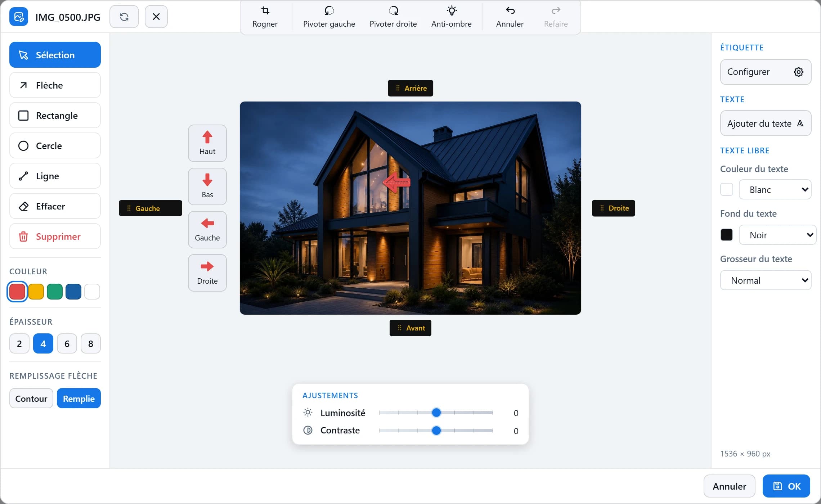Pick the white color swatch
The height and width of the screenshot is (504, 821).
92,292
